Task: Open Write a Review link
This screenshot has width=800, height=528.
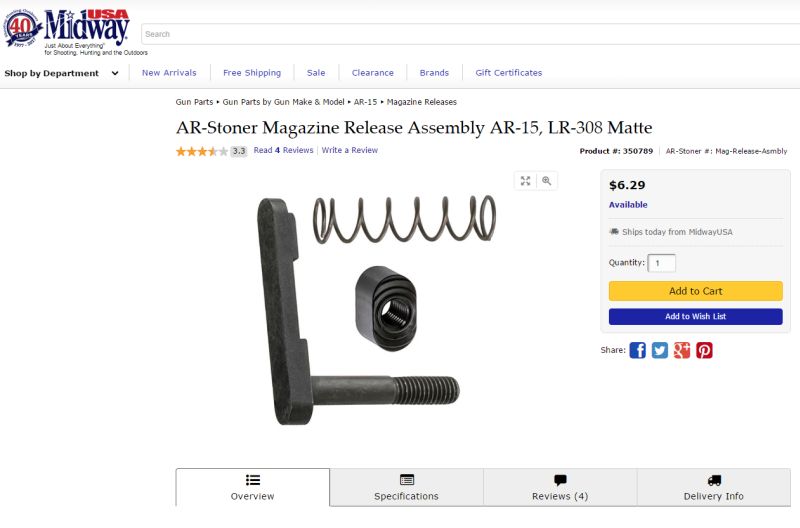Action: click(349, 150)
